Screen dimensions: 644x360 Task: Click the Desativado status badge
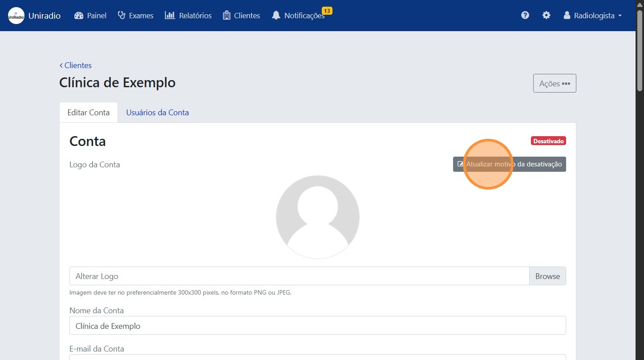coord(548,141)
